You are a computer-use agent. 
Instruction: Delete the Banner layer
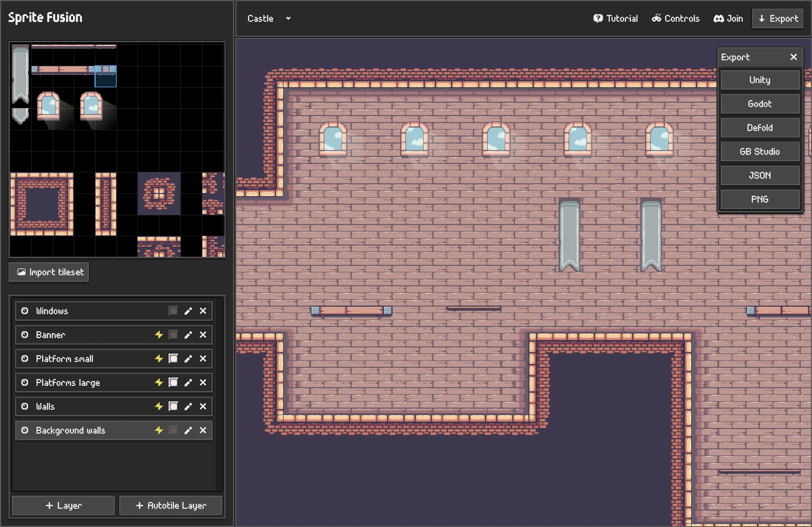coord(203,334)
